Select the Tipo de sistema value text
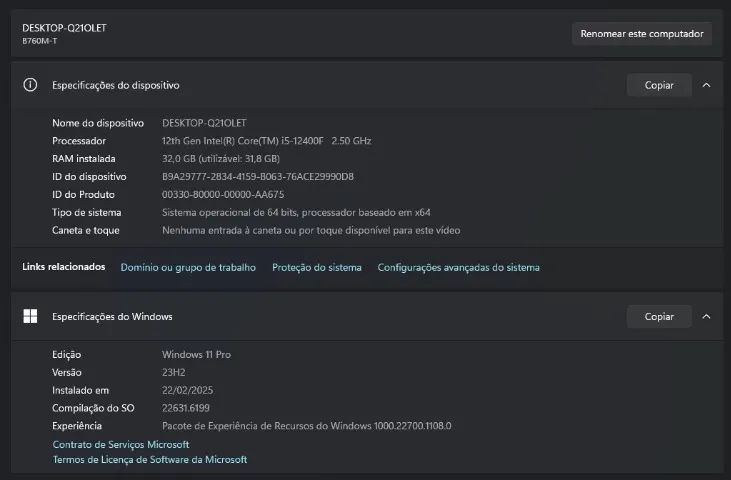 click(296, 213)
